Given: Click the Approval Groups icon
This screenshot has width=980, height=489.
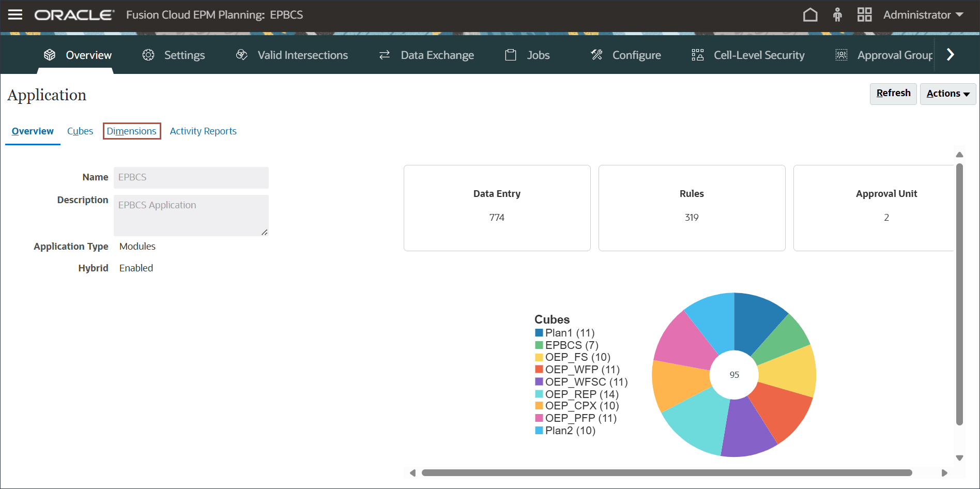Looking at the screenshot, I should click(x=841, y=55).
